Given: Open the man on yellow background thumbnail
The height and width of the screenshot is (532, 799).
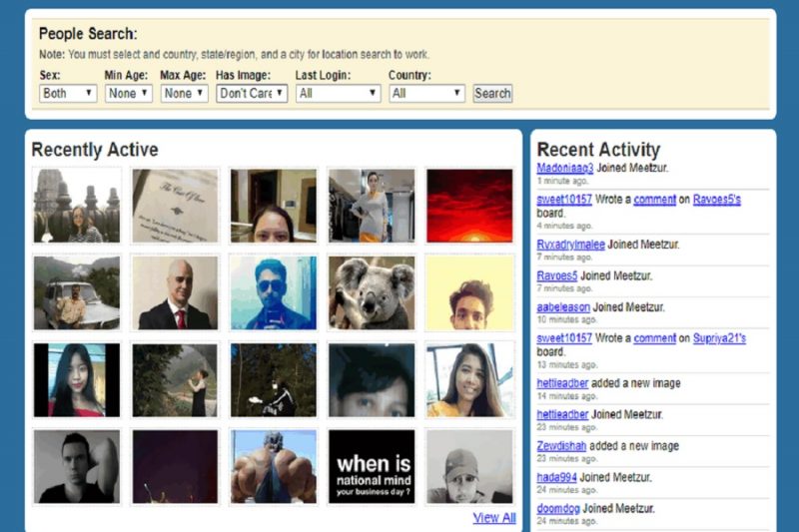Looking at the screenshot, I should 469,292.
